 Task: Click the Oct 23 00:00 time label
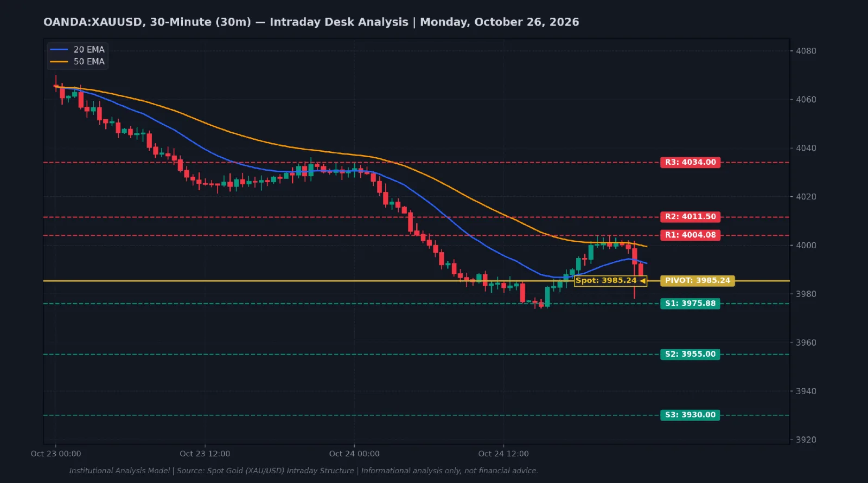pos(56,454)
